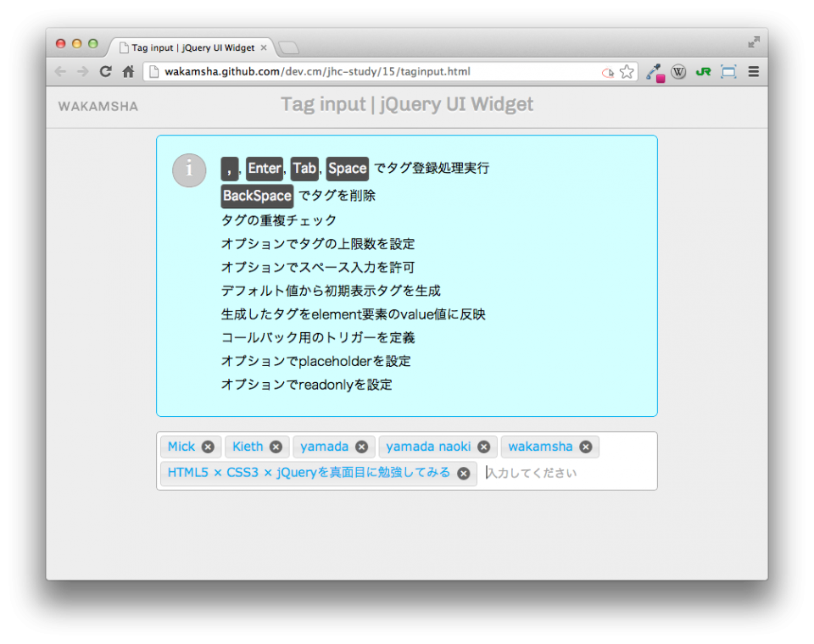Click the green JR extension icon
Image resolution: width=814 pixels, height=644 pixels.
click(x=703, y=72)
